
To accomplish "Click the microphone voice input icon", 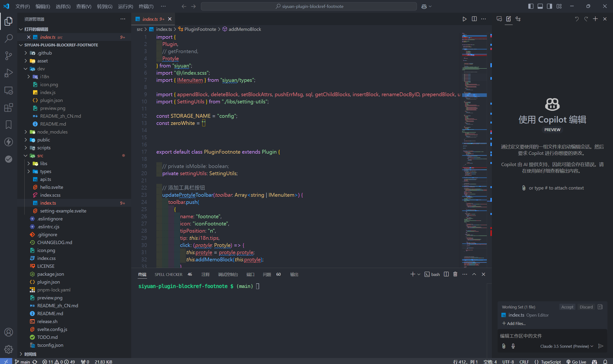I will coord(513,346).
